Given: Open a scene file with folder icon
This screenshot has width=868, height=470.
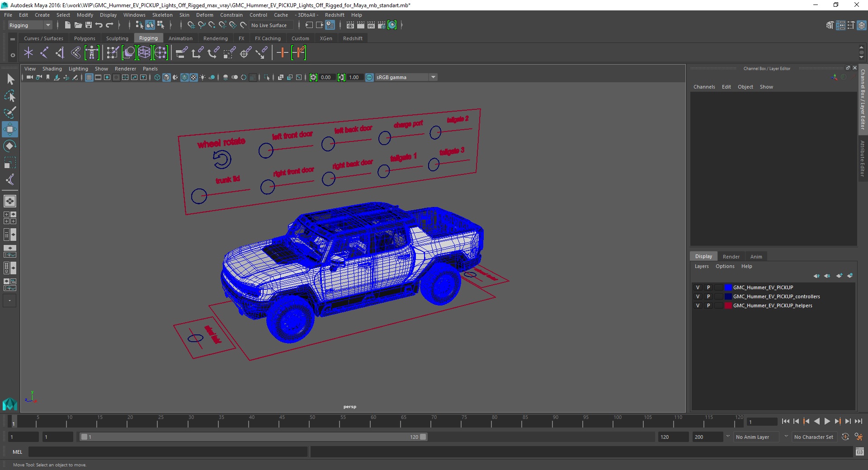Looking at the screenshot, I should coord(78,25).
